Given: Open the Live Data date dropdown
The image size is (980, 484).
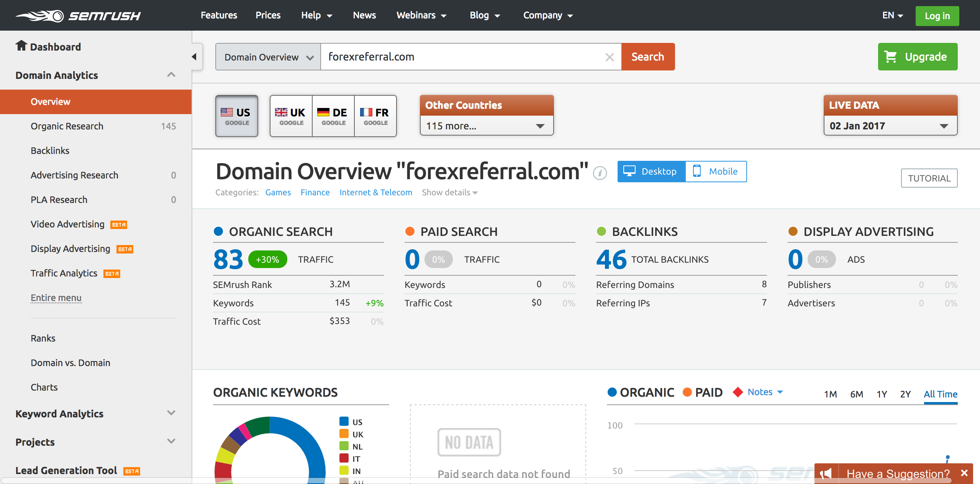Looking at the screenshot, I should point(890,126).
